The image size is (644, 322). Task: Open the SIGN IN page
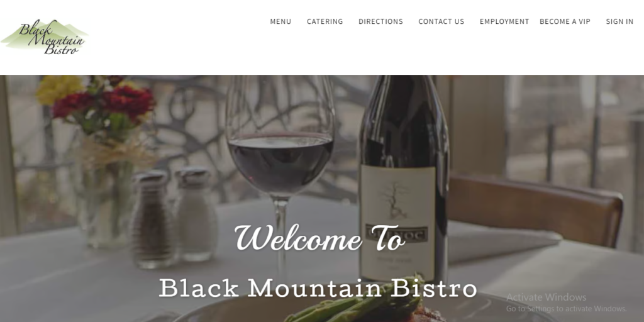point(619,21)
